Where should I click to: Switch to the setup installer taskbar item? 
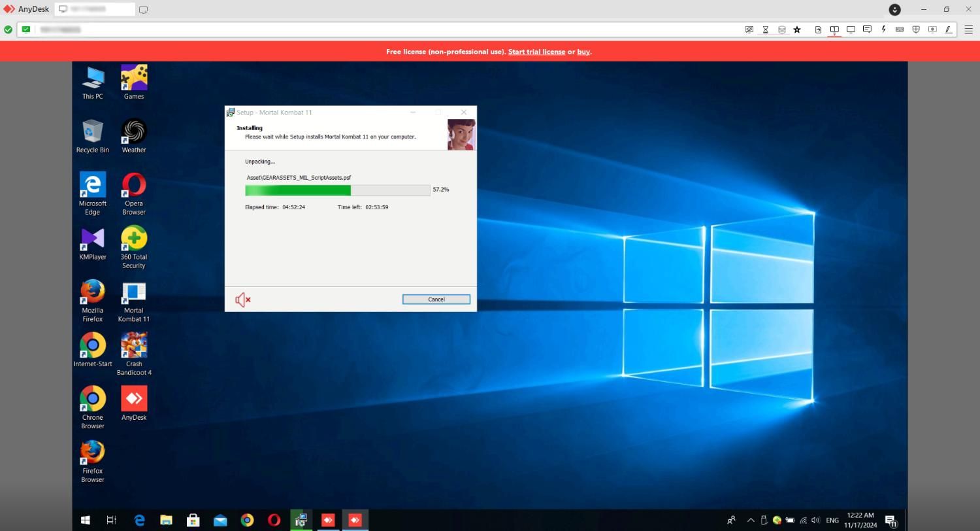coord(301,521)
